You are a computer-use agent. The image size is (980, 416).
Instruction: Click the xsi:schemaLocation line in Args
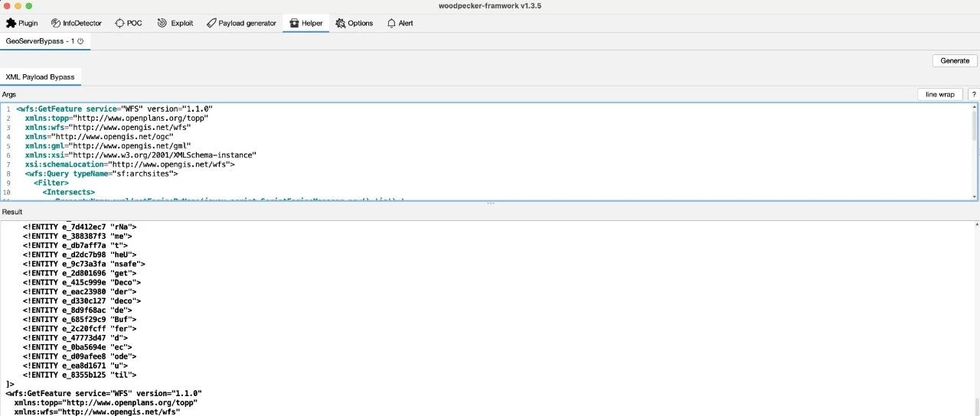pyautogui.click(x=129, y=164)
